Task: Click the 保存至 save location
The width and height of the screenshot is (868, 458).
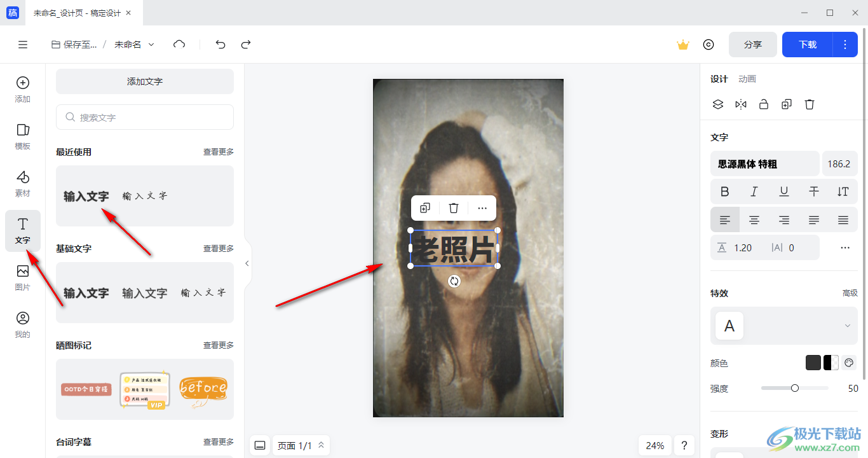Action: coord(74,45)
